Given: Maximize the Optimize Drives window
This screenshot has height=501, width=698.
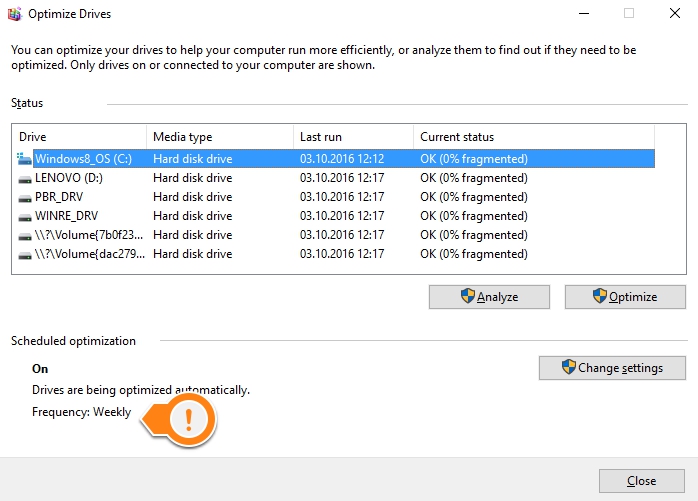Looking at the screenshot, I should (x=629, y=14).
